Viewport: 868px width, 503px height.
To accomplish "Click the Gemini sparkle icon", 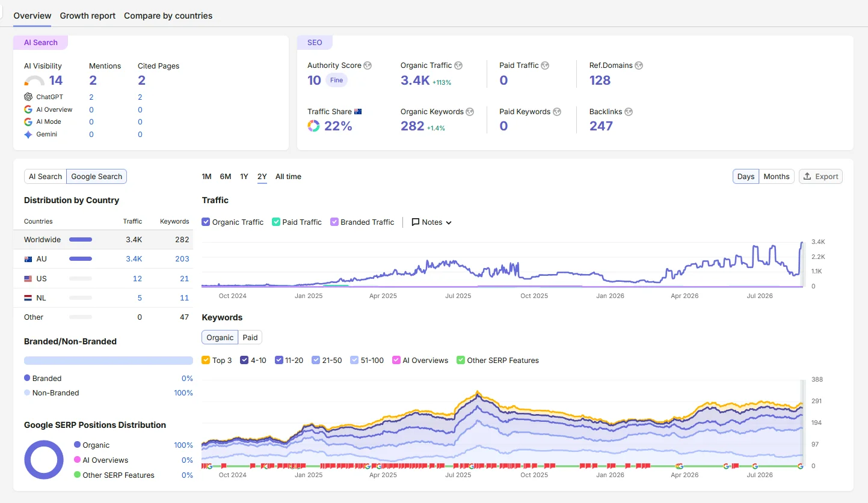I will (x=28, y=135).
